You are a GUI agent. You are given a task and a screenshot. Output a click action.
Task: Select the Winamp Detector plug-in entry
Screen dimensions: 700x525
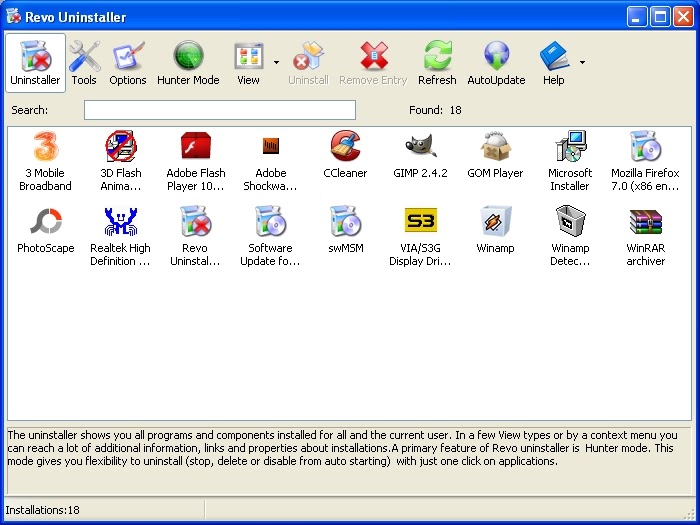[x=570, y=236]
